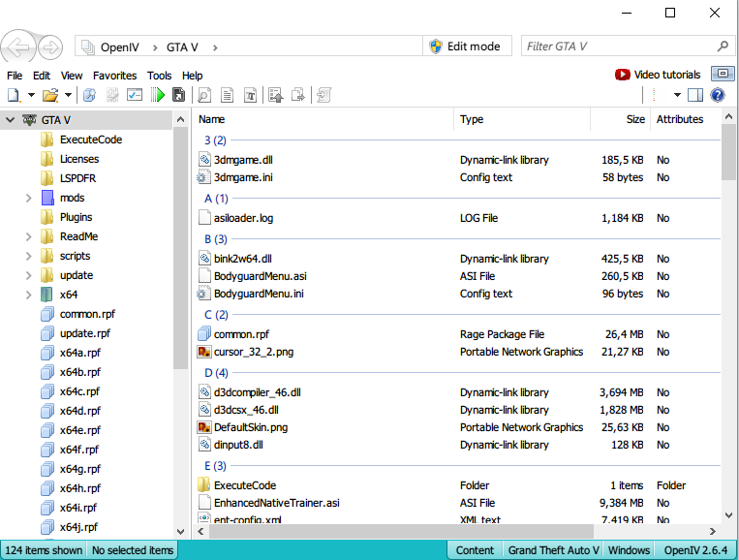739x560 pixels.
Task: Click the green play arrow icon
Action: point(158,95)
